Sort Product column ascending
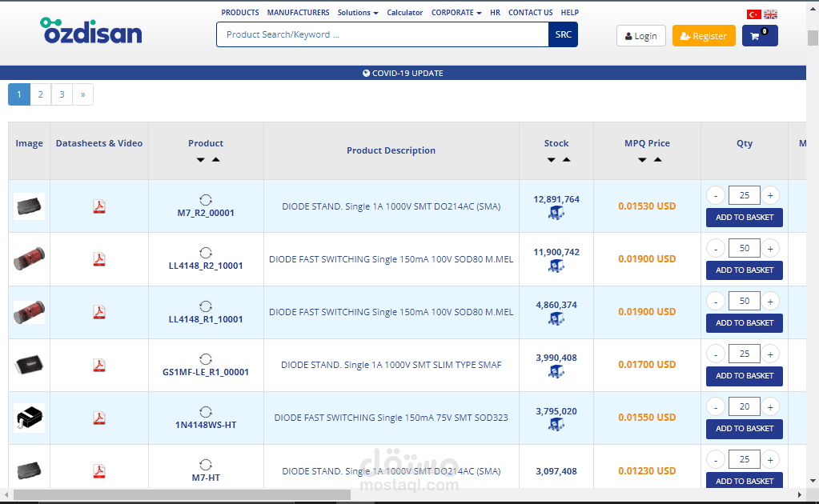 pos(215,160)
